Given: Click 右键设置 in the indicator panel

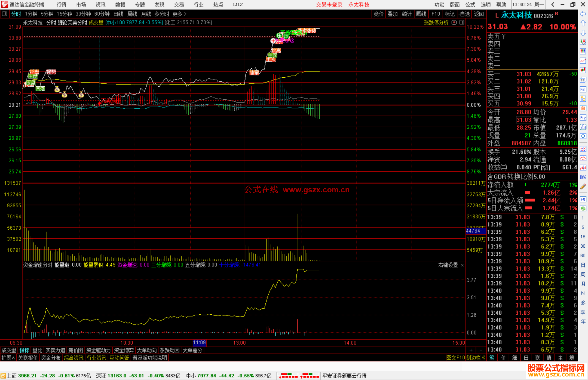Looking at the screenshot, I should click(448, 265).
